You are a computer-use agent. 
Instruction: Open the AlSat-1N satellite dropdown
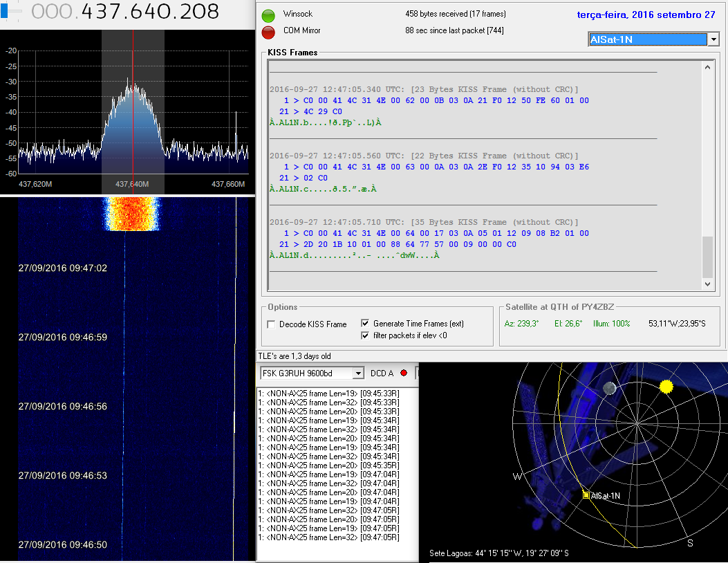point(713,39)
